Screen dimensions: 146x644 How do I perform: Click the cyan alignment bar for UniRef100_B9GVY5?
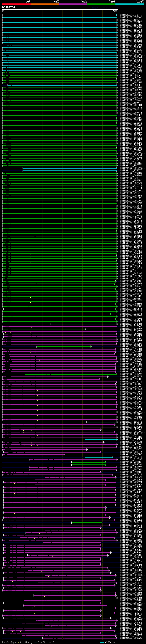[x=102, y=422]
